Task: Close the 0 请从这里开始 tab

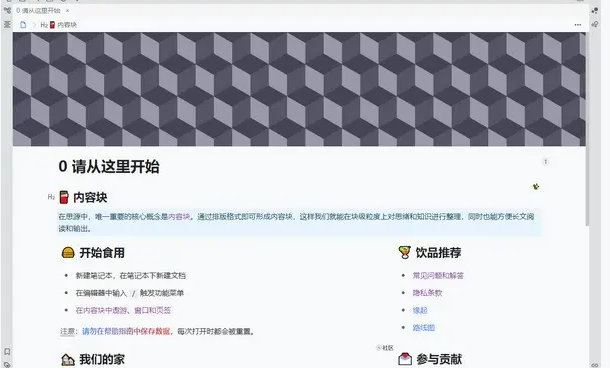Action: (67, 11)
